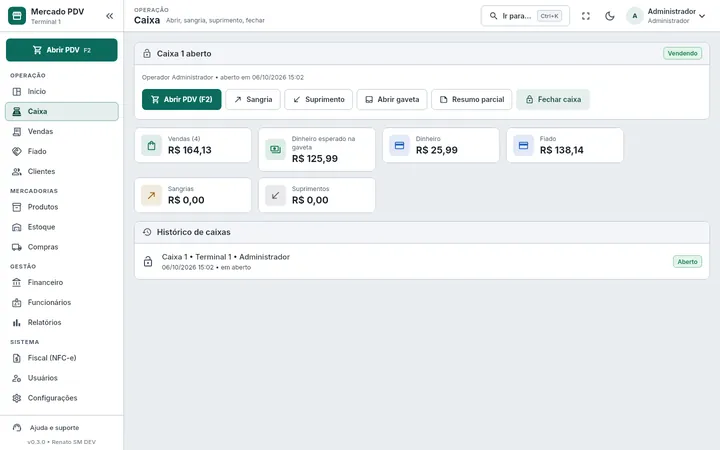Open Produtos in the sidebar

pos(62,207)
